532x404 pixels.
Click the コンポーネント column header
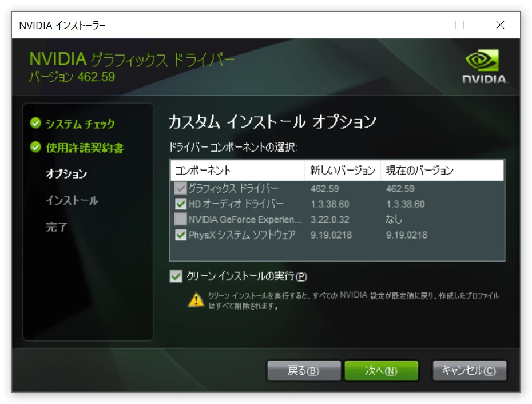click(x=237, y=170)
